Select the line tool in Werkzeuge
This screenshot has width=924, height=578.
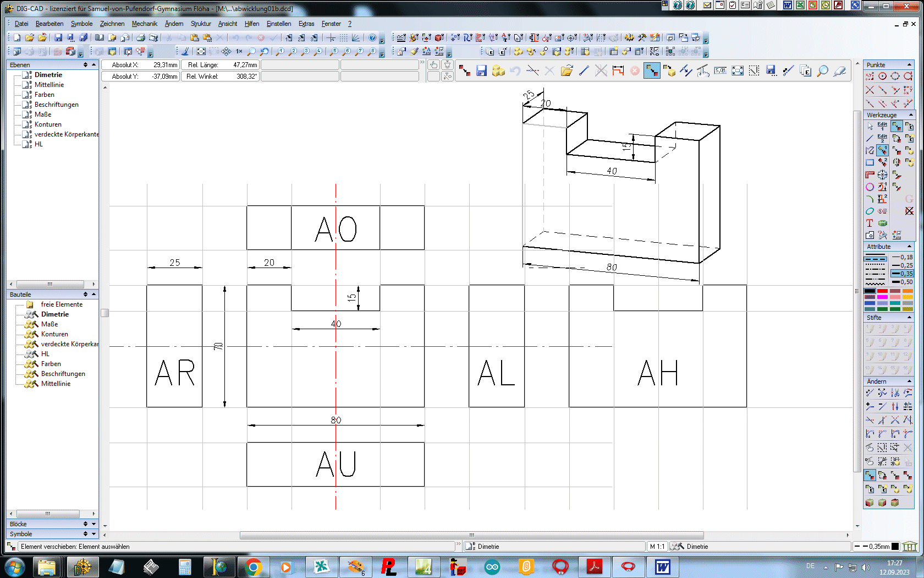tap(870, 138)
